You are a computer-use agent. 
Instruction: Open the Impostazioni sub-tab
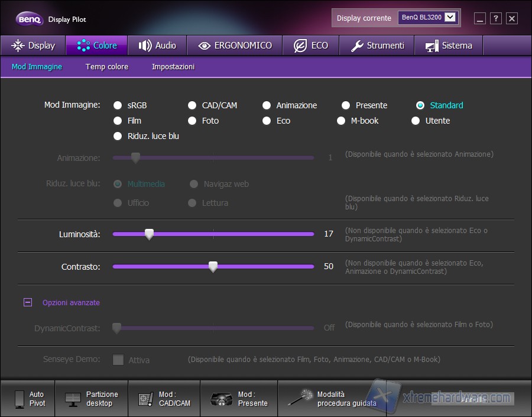[173, 67]
